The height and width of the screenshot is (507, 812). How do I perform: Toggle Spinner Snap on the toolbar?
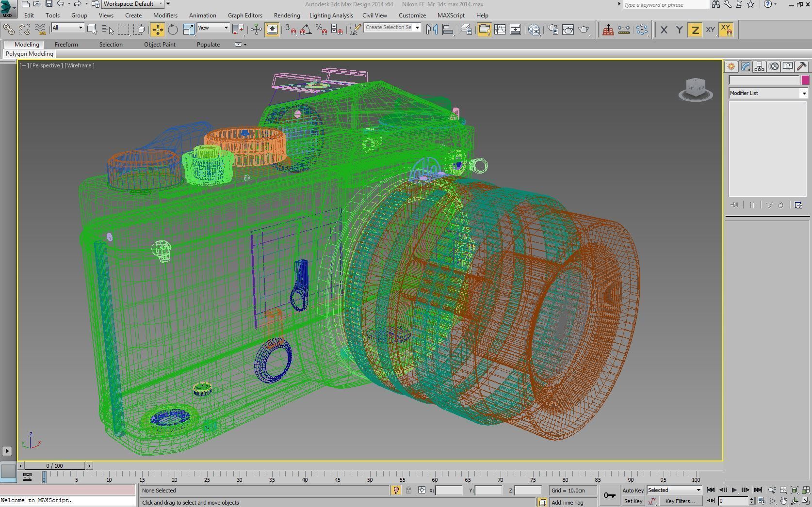click(337, 30)
